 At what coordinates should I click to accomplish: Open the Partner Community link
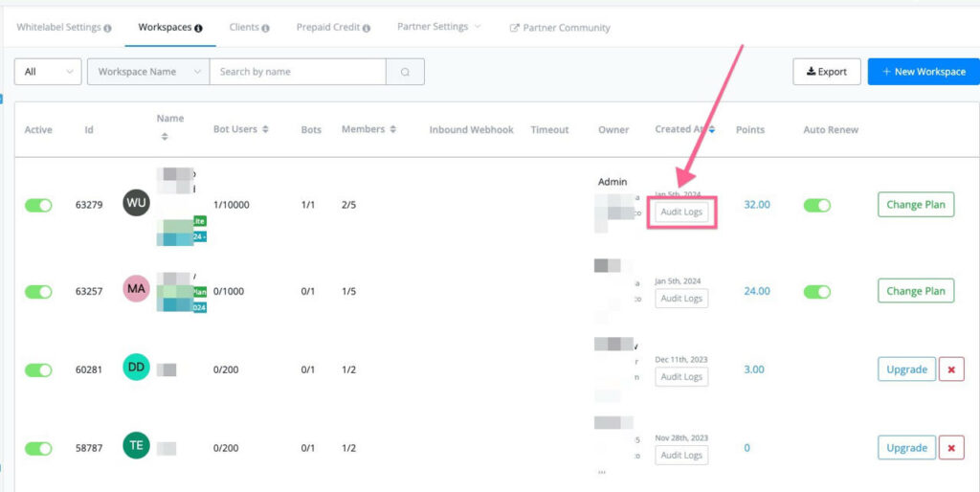(x=560, y=28)
